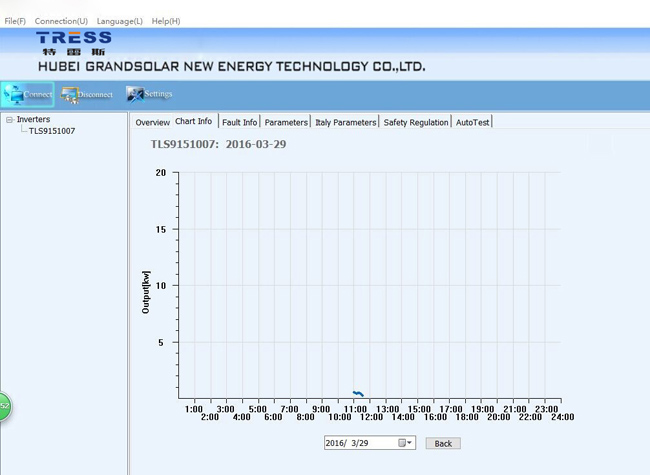Open the Parameters tab
This screenshot has height=475, width=650.
pos(286,122)
